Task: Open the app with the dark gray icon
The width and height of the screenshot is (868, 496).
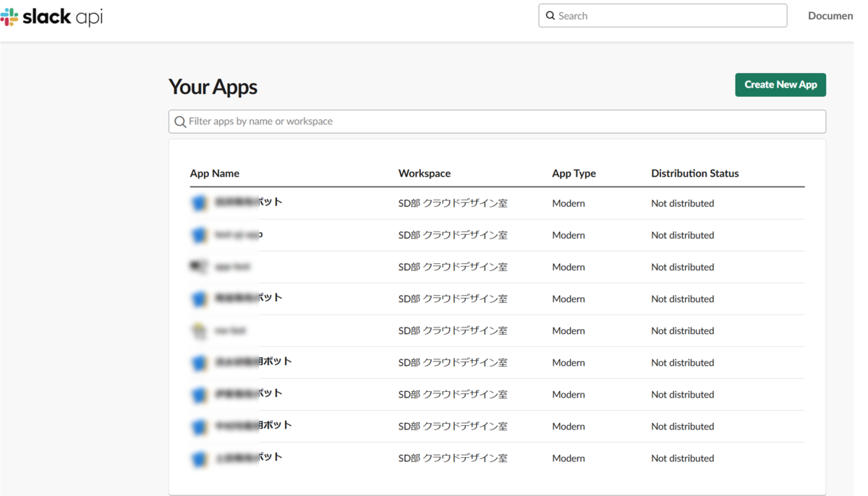Action: tap(198, 267)
